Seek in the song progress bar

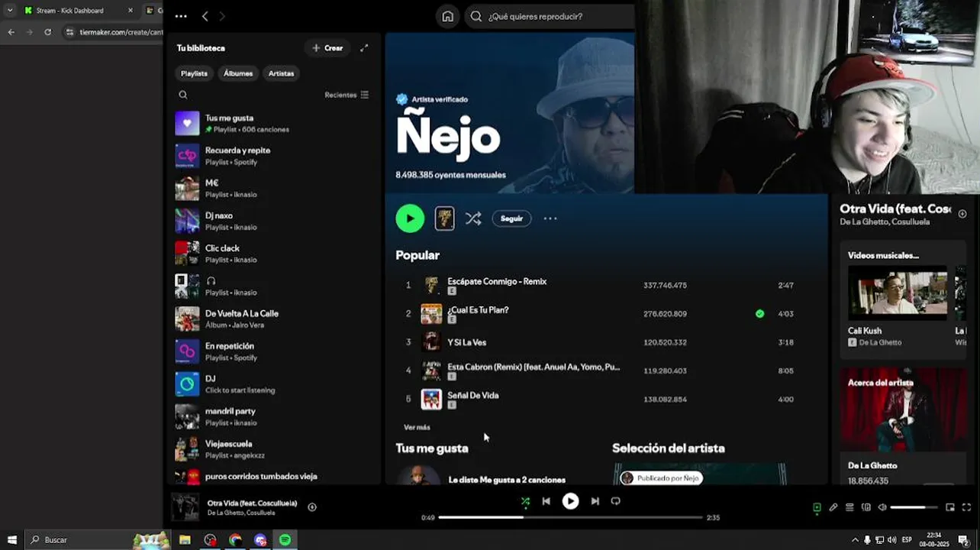pos(570,517)
